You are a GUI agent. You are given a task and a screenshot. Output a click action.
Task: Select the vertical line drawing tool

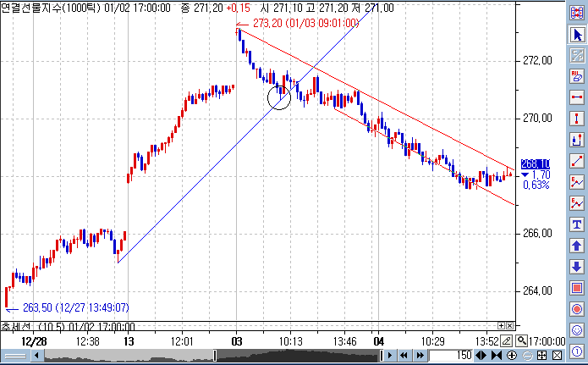[x=577, y=119]
